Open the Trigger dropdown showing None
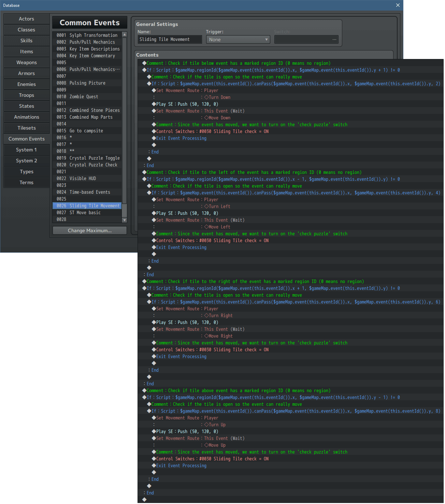 [x=238, y=39]
